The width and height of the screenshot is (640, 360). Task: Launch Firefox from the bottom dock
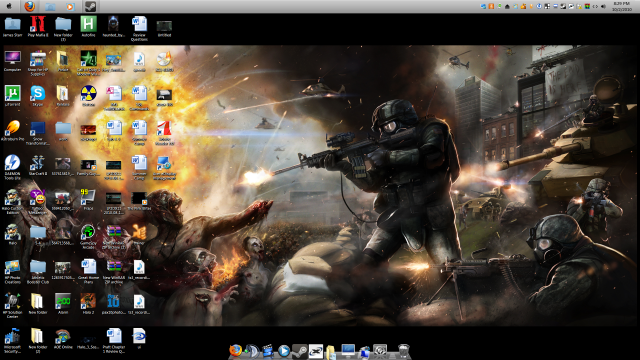click(x=235, y=350)
